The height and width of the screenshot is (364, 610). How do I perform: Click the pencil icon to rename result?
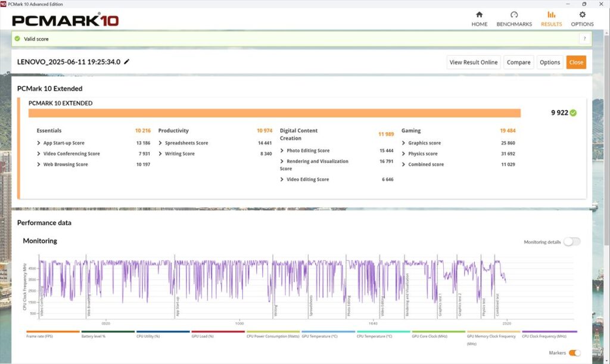tap(126, 62)
